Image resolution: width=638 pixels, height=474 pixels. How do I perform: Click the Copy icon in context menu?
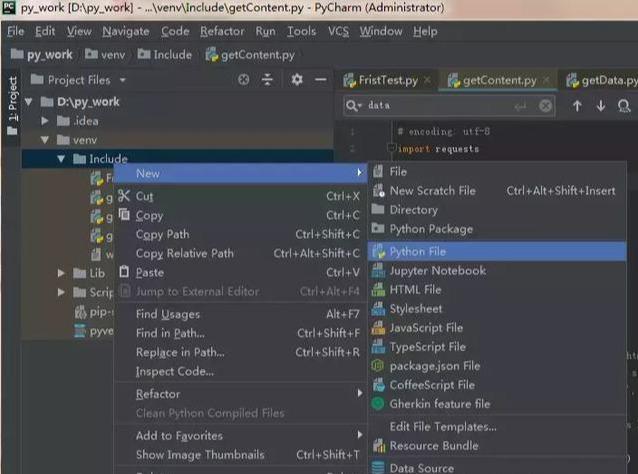[124, 214]
